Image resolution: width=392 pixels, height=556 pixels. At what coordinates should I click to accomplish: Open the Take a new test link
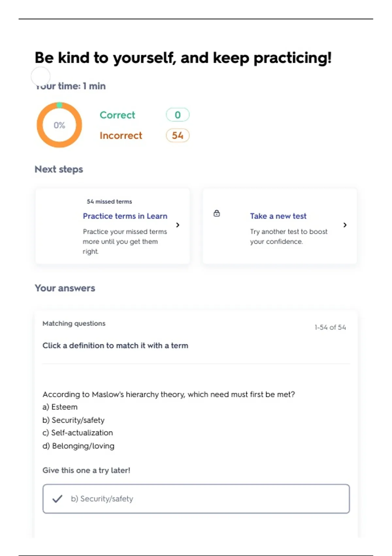[x=278, y=216]
